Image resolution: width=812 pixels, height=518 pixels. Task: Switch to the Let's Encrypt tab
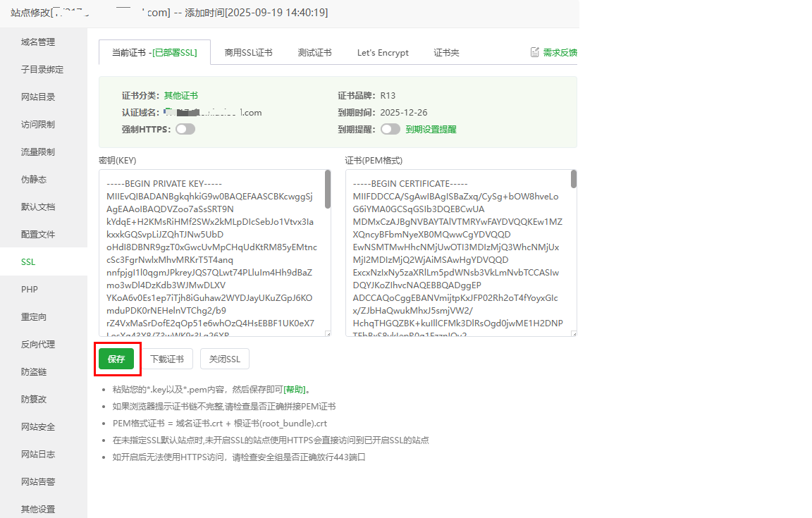pyautogui.click(x=383, y=53)
